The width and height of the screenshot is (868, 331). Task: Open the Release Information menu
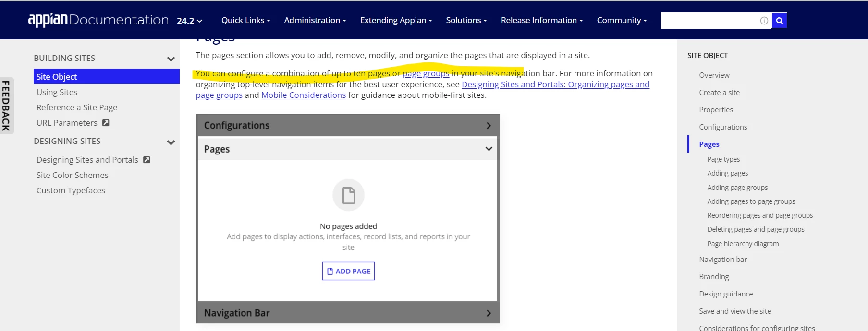coord(542,20)
